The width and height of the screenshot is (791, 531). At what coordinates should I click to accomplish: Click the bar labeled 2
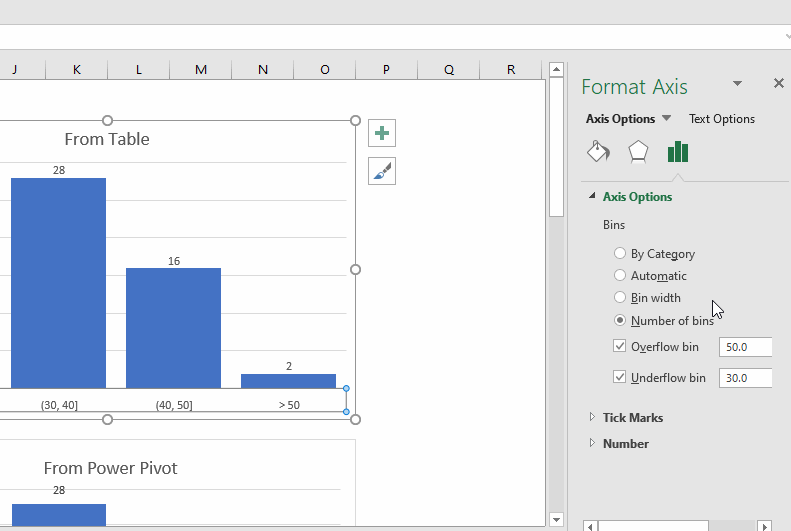point(289,381)
